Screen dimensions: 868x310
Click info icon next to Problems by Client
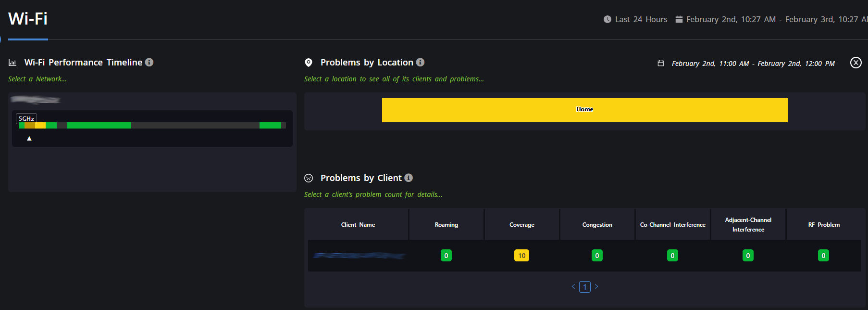click(x=409, y=178)
